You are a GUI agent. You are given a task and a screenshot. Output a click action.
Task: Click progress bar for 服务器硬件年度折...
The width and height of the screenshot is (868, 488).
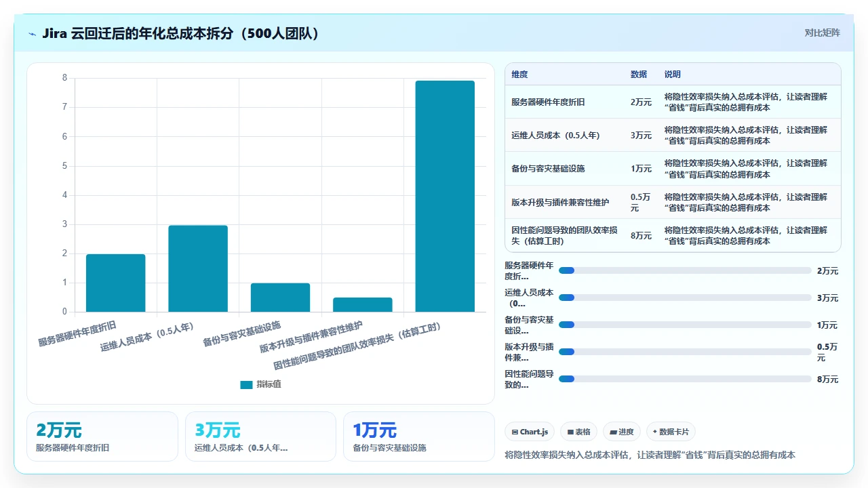(685, 270)
